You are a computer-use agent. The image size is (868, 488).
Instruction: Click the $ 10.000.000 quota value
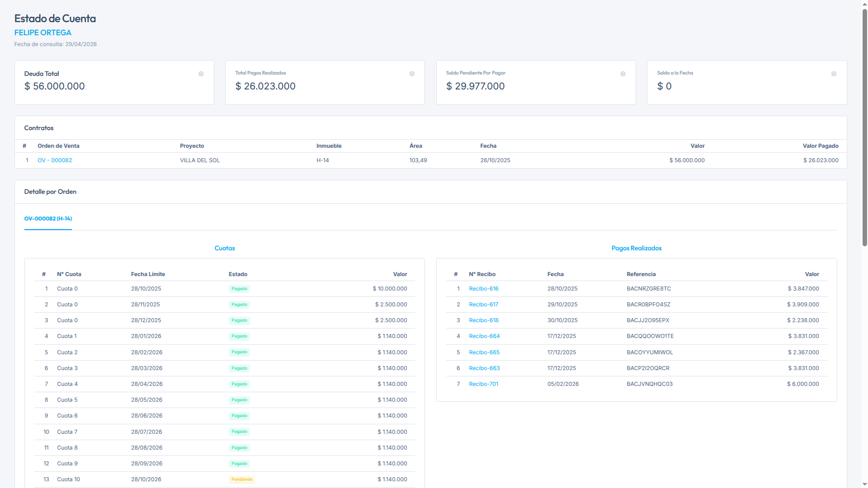[x=390, y=289]
